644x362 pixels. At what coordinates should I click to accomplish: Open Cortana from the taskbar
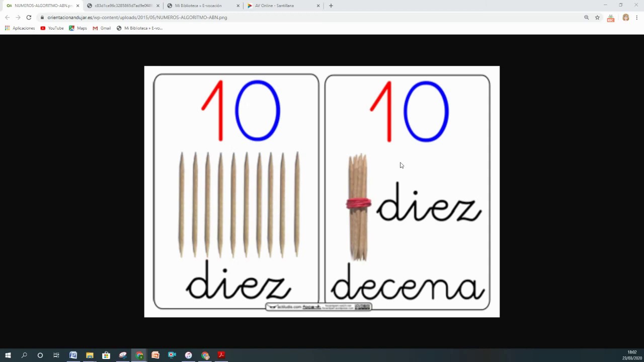point(40,355)
